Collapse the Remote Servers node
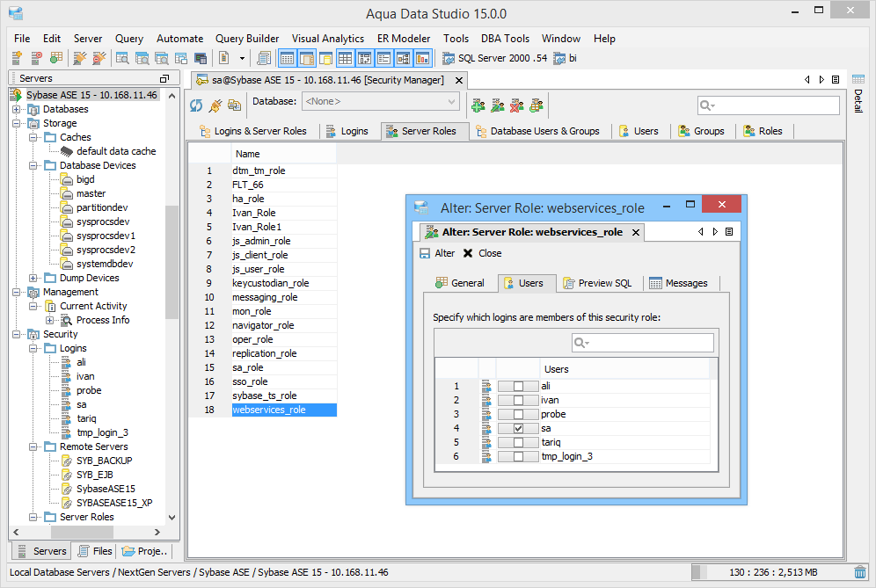The height and width of the screenshot is (588, 876). click(33, 446)
